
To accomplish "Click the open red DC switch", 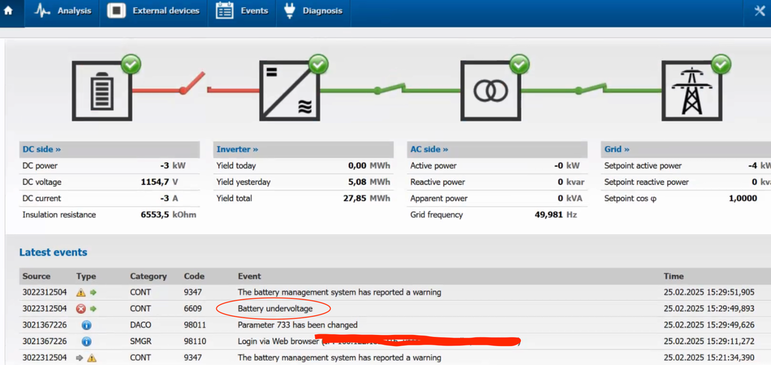I will [194, 84].
